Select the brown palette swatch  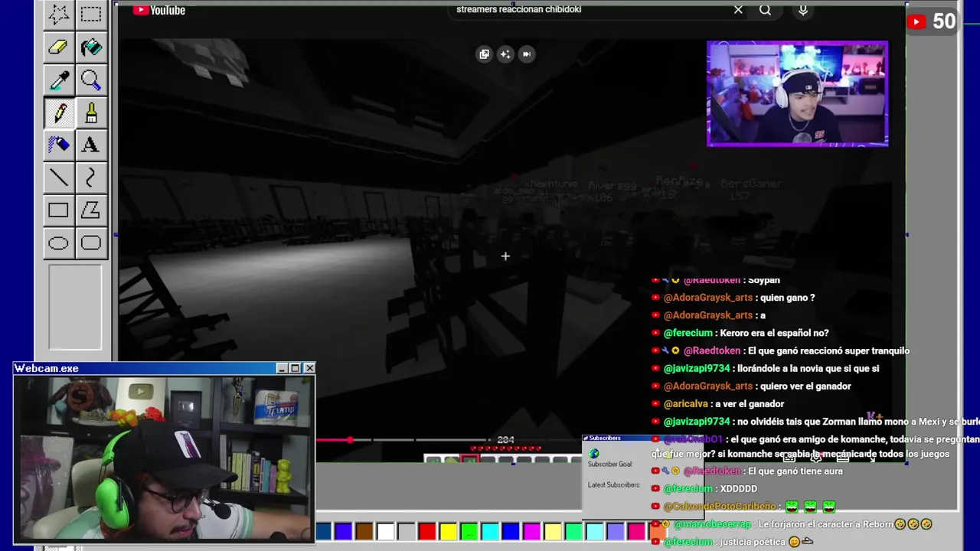(364, 531)
